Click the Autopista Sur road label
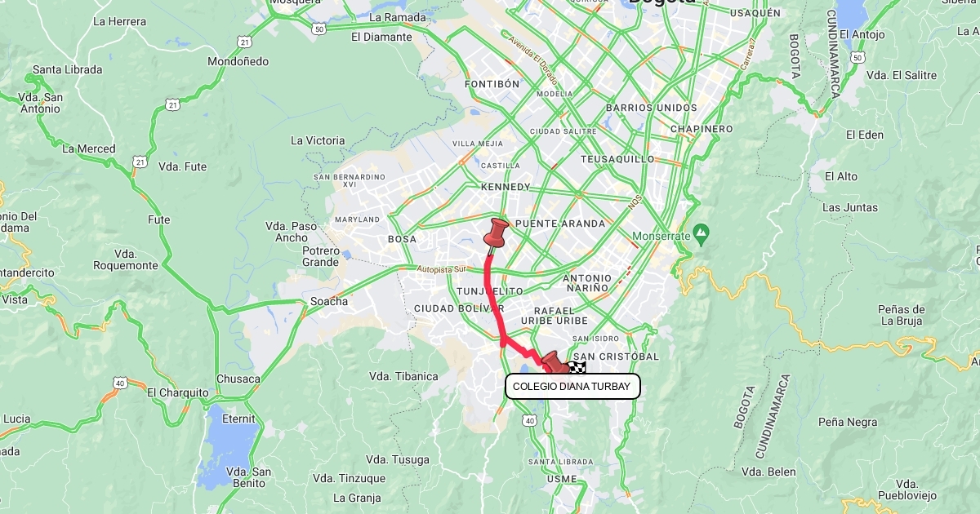980x514 pixels. (440, 268)
